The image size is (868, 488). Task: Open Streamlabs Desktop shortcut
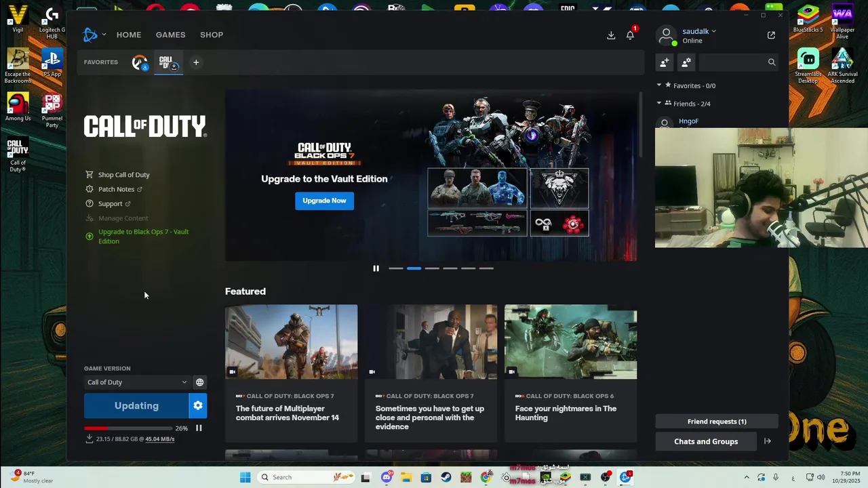coord(808,66)
